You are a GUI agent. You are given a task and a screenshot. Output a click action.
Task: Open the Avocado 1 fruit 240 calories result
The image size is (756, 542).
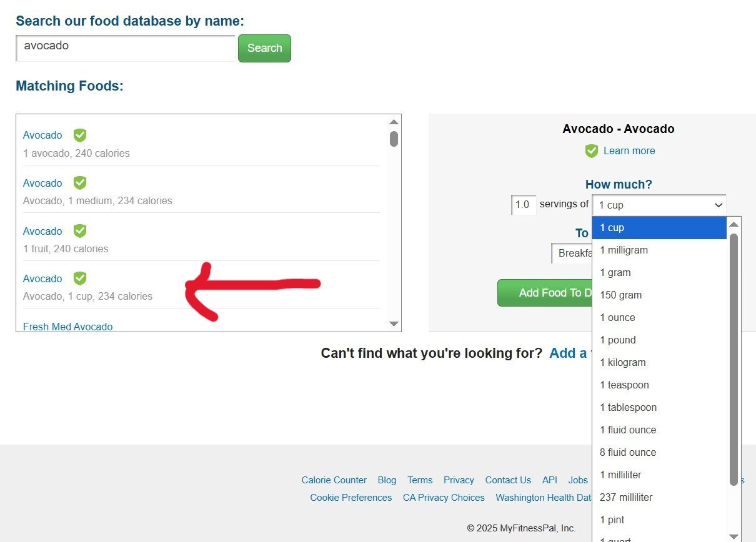(x=42, y=232)
